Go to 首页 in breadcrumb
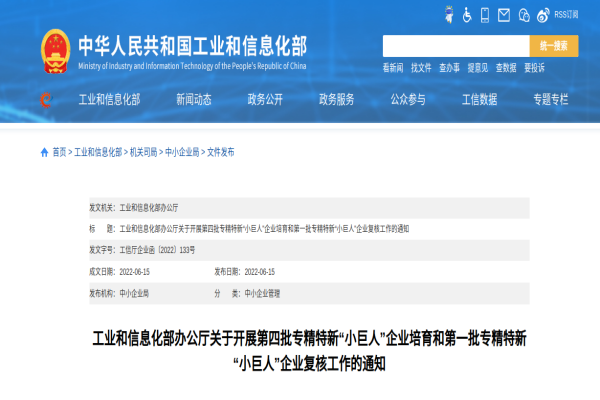 (x=59, y=152)
